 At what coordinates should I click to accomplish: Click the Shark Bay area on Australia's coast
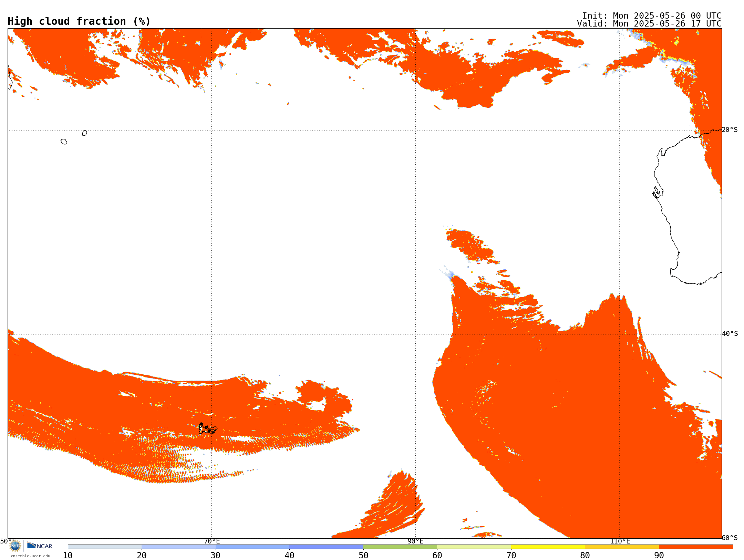[658, 192]
